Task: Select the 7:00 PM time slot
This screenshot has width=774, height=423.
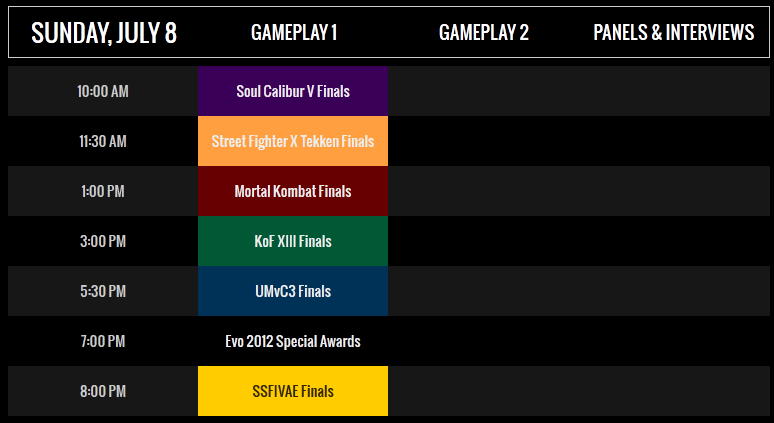Action: pyautogui.click(x=103, y=342)
